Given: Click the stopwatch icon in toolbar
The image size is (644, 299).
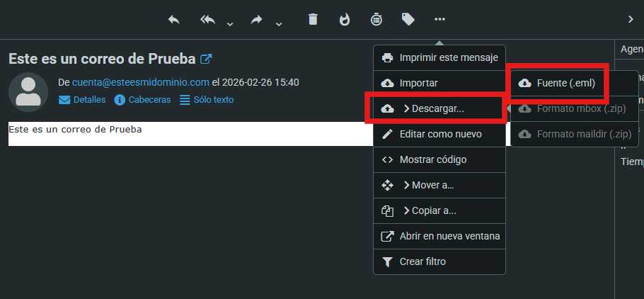Looking at the screenshot, I should tap(376, 20).
